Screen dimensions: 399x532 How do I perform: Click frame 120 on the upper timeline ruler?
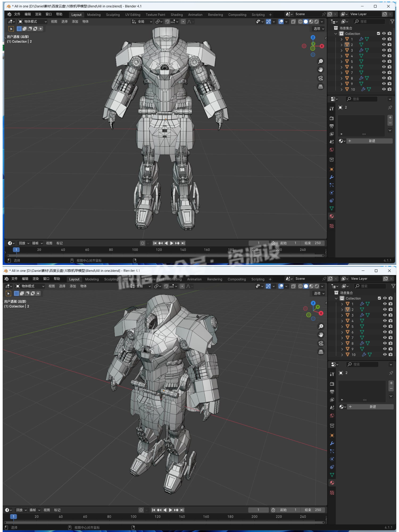[159, 250]
